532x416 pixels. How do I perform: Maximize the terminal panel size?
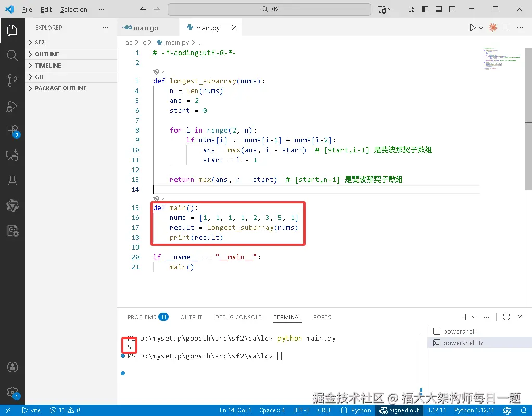(x=506, y=317)
